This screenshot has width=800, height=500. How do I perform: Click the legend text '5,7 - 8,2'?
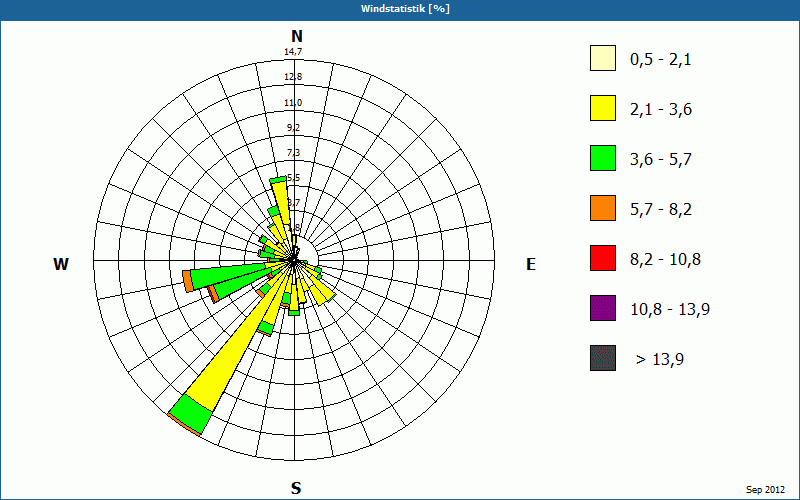coord(661,210)
